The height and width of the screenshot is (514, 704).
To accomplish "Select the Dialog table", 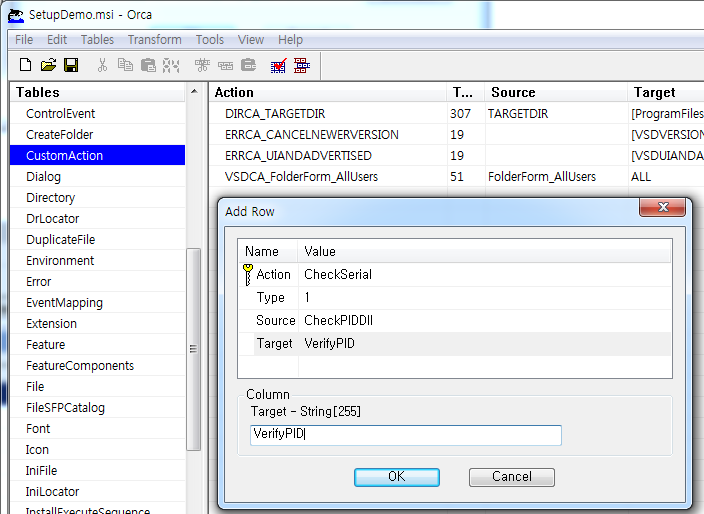I will click(x=97, y=176).
